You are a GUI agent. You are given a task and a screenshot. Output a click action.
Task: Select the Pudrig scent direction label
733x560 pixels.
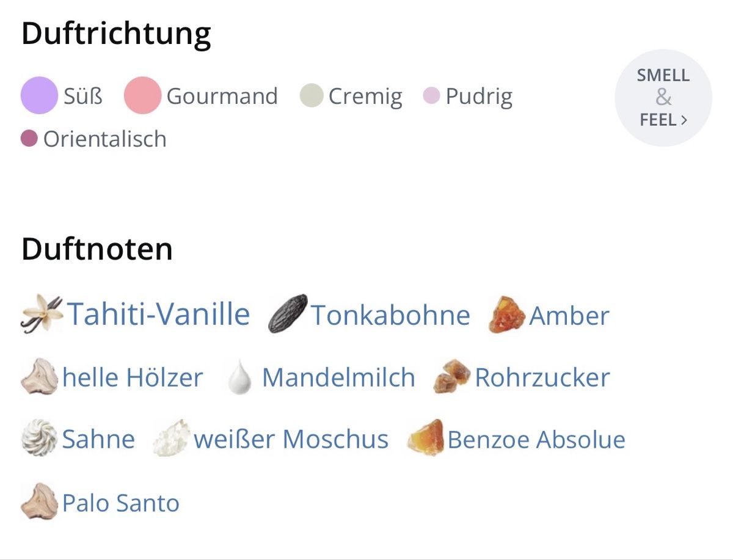pyautogui.click(x=479, y=96)
